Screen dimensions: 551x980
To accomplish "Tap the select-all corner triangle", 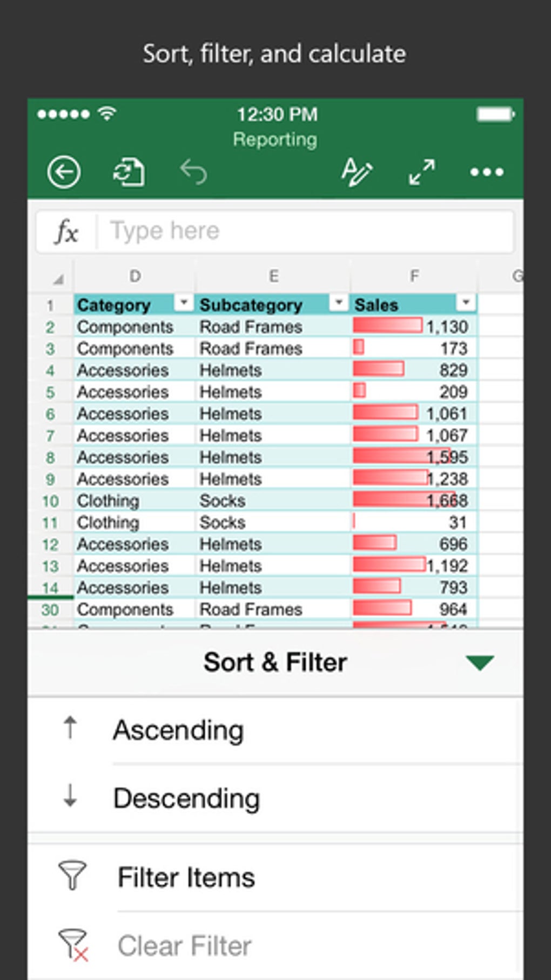I will [58, 279].
